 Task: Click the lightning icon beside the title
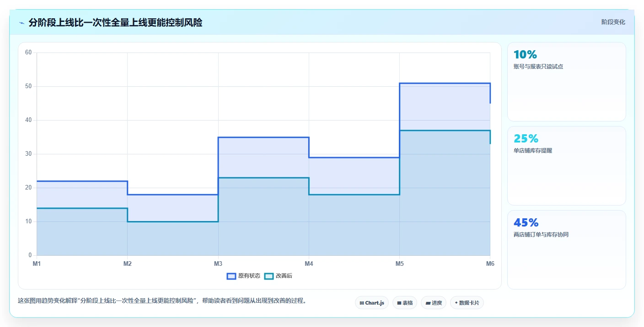point(21,23)
